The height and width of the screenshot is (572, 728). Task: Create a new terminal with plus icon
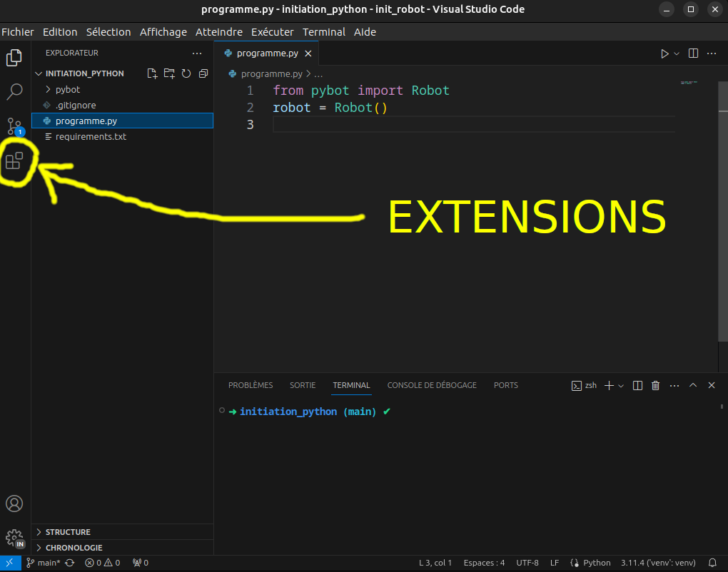point(609,386)
